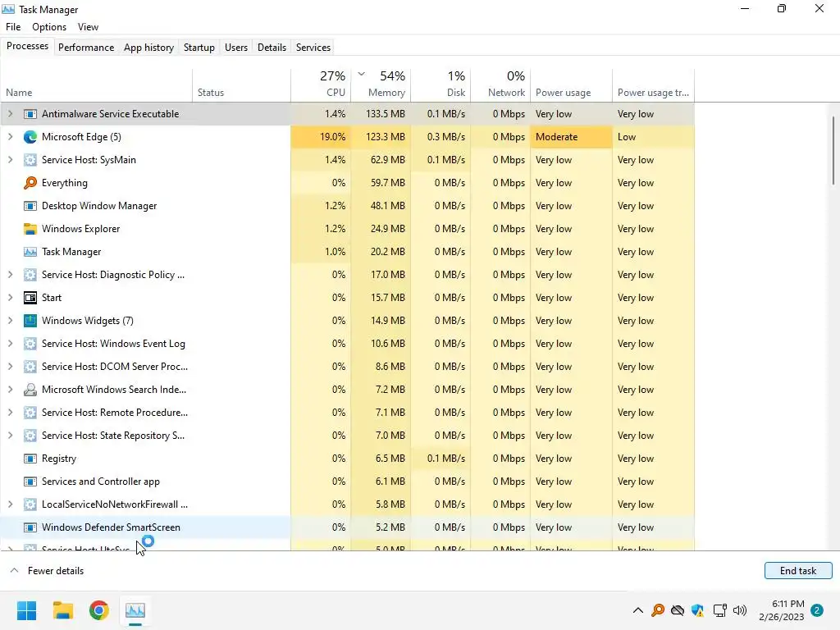This screenshot has width=840, height=630.
Task: Switch to the Details tab
Action: (x=272, y=48)
